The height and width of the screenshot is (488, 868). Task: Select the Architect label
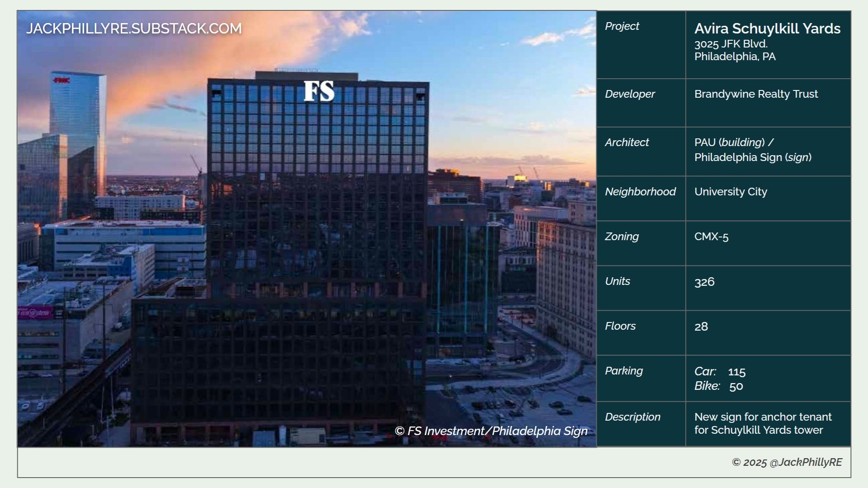tap(626, 142)
